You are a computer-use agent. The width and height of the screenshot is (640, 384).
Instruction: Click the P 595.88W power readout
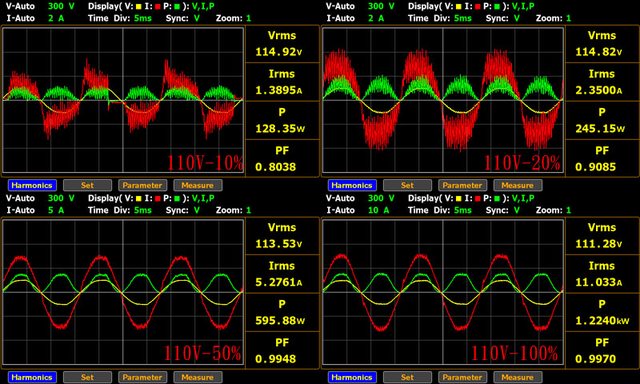coord(282,312)
